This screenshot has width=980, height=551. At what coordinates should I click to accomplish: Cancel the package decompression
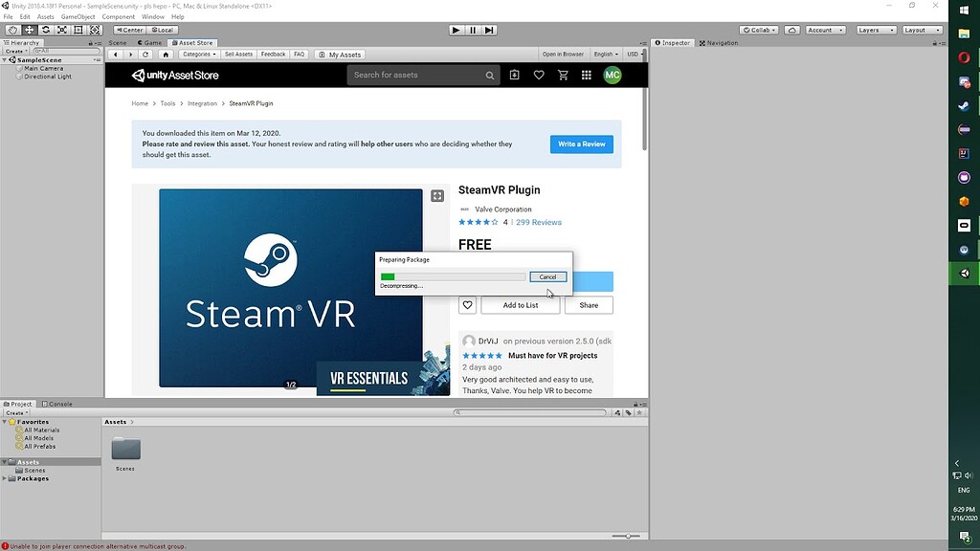coord(547,276)
